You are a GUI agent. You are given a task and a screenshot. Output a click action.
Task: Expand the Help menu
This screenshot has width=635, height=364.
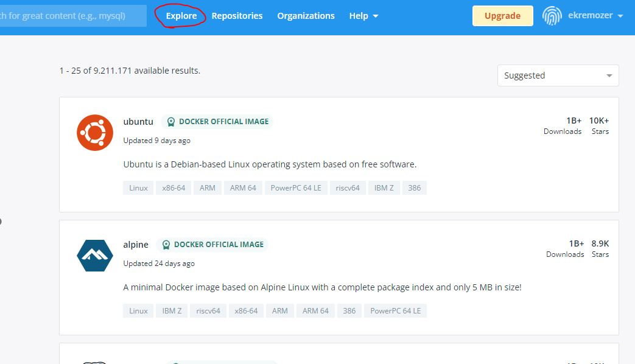(363, 16)
